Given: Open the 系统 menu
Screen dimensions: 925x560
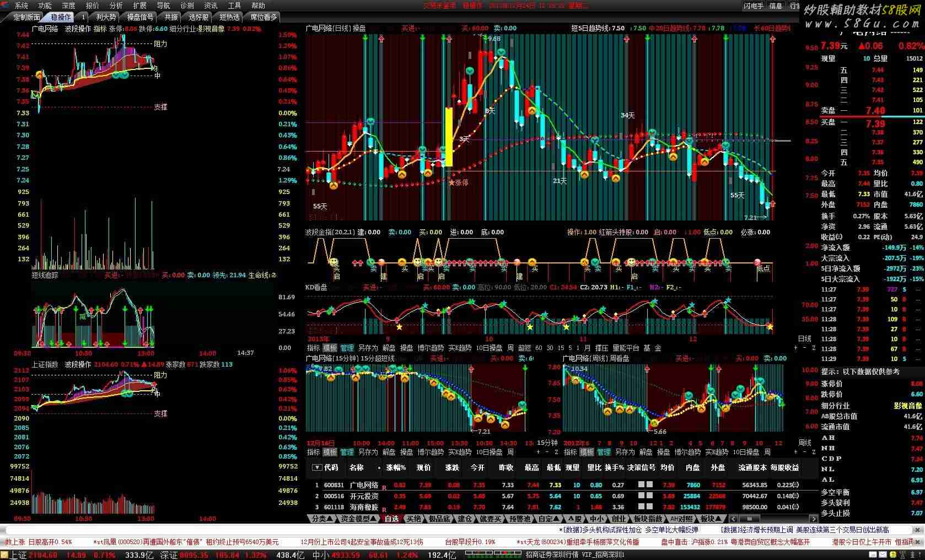Looking at the screenshot, I should tap(21, 6).
